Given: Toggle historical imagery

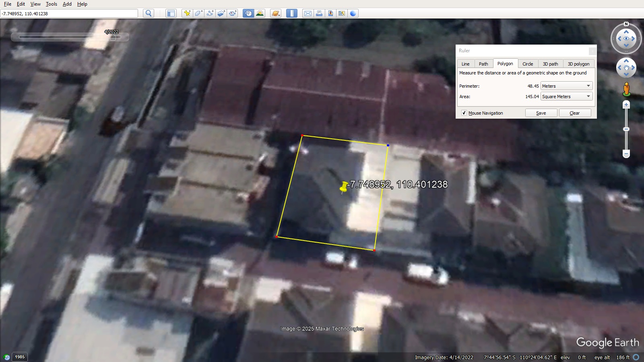Looking at the screenshot, I should point(248,13).
